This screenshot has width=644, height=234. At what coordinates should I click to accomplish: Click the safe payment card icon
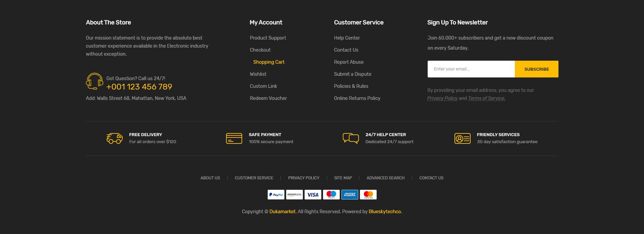[x=234, y=138]
